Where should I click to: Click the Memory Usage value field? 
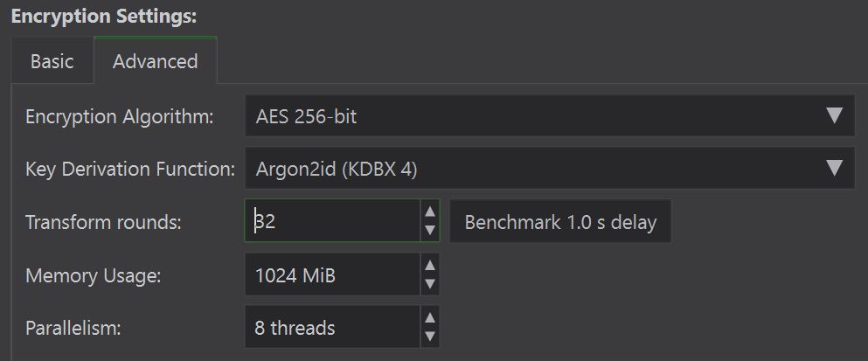[x=332, y=276]
